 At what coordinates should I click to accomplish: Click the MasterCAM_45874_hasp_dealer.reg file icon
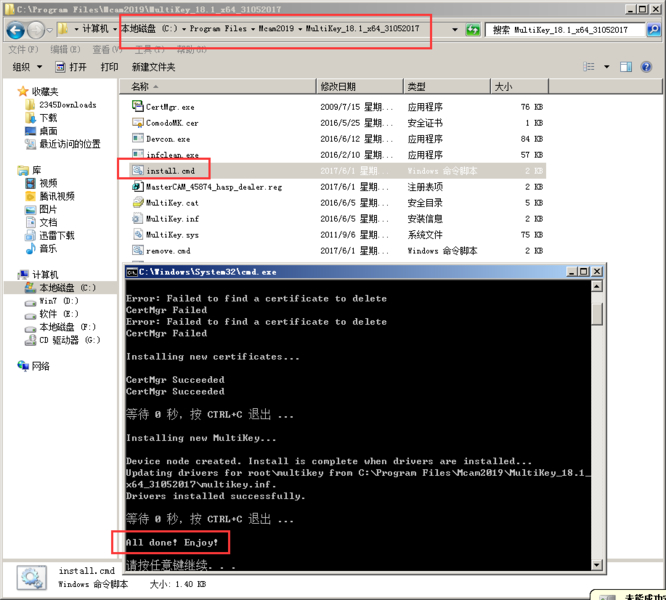(x=138, y=187)
